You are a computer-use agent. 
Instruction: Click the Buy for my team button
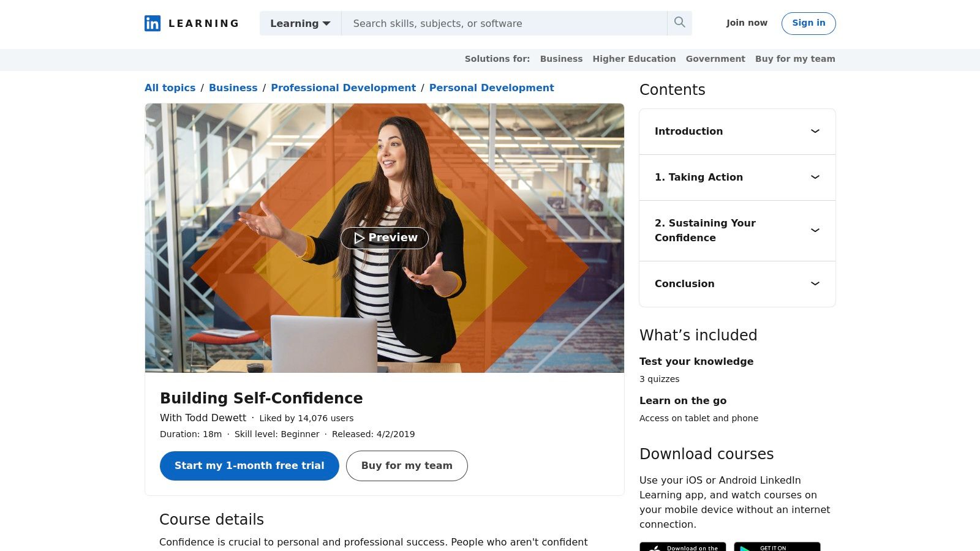[x=407, y=465]
